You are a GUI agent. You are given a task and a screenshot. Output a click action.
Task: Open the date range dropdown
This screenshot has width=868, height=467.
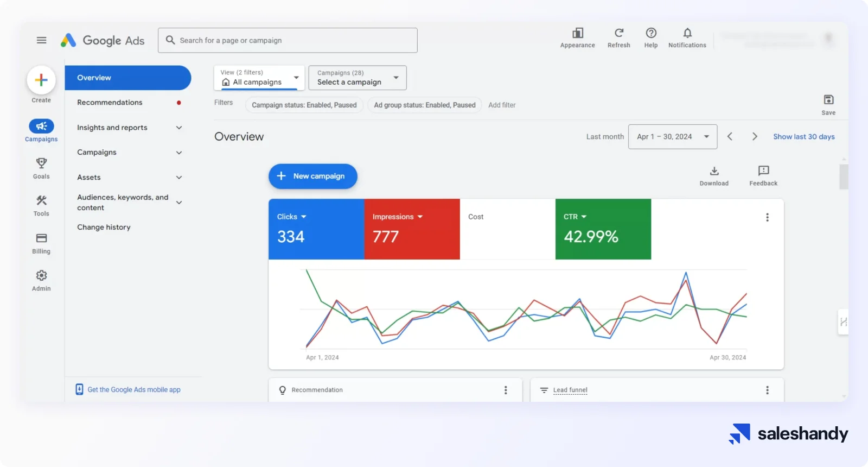(672, 137)
